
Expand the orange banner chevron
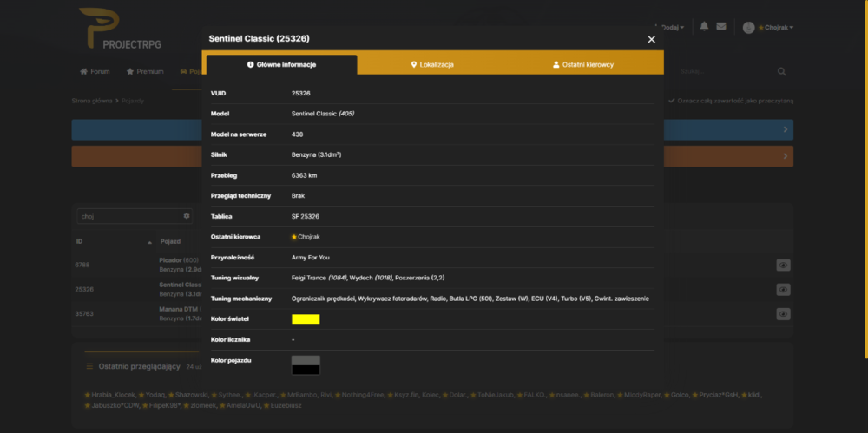point(786,156)
